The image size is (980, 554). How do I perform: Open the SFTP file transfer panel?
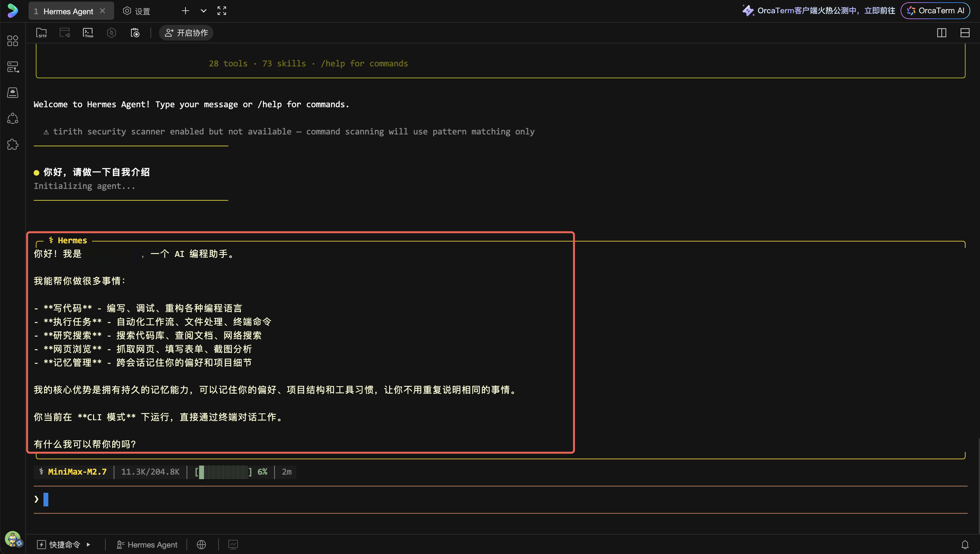42,33
